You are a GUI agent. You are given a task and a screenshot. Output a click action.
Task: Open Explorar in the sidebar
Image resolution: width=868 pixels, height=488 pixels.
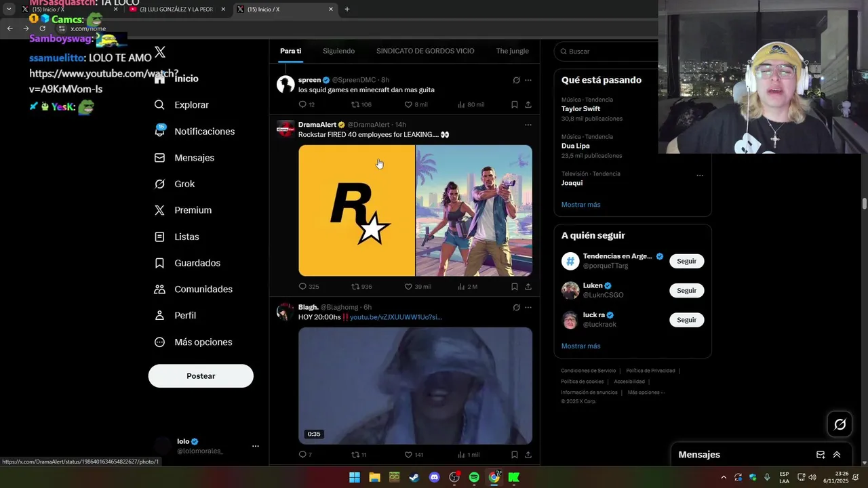click(x=182, y=105)
